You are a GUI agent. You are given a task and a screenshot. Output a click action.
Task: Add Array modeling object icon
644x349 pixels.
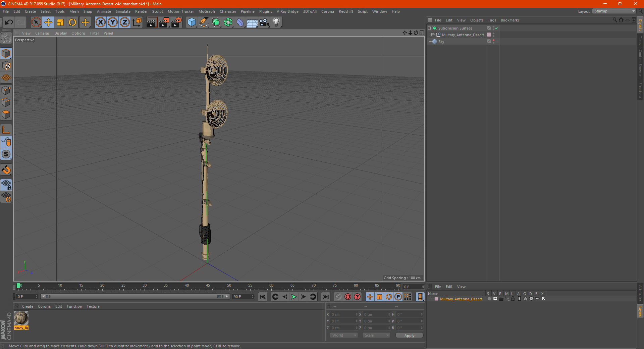[x=228, y=22]
